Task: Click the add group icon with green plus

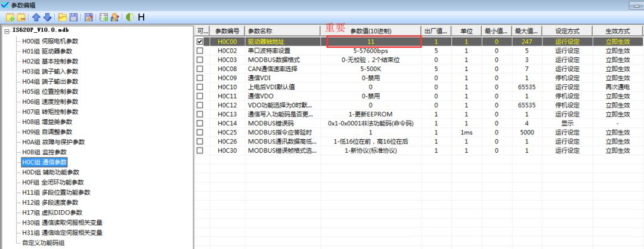Action: click(10, 17)
